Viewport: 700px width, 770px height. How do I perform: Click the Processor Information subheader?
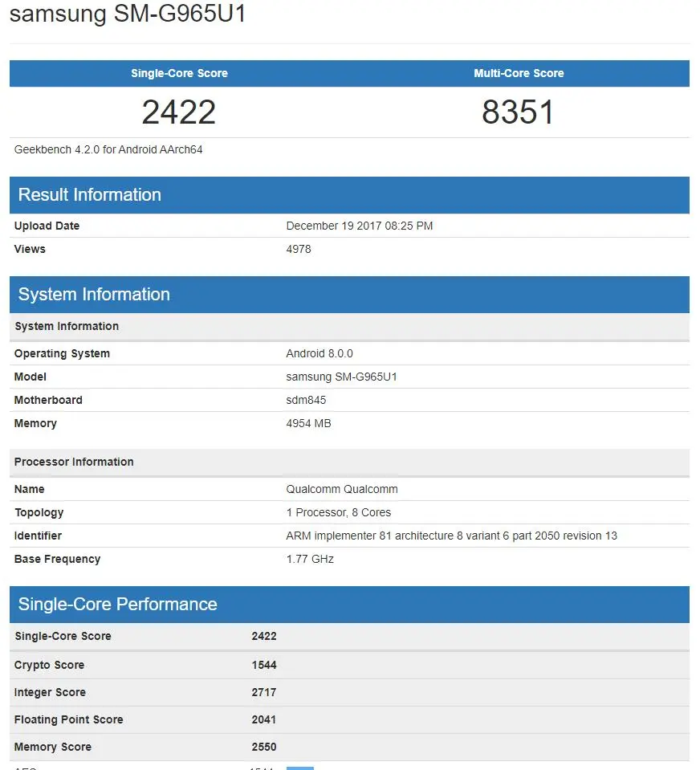[349, 462]
